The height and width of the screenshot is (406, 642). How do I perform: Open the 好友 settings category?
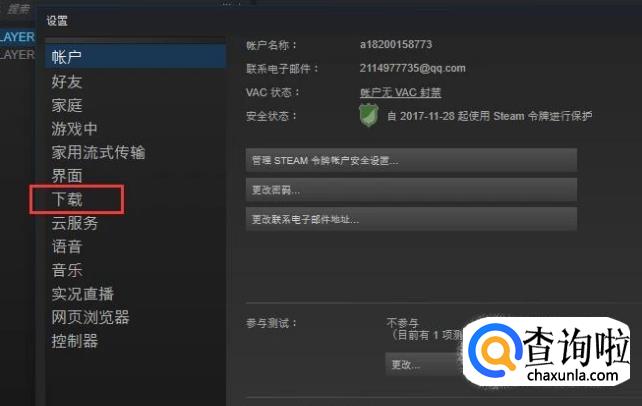[67, 81]
